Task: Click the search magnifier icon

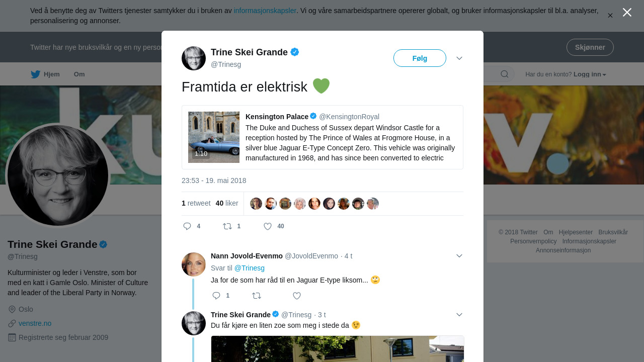Action: 504,74
